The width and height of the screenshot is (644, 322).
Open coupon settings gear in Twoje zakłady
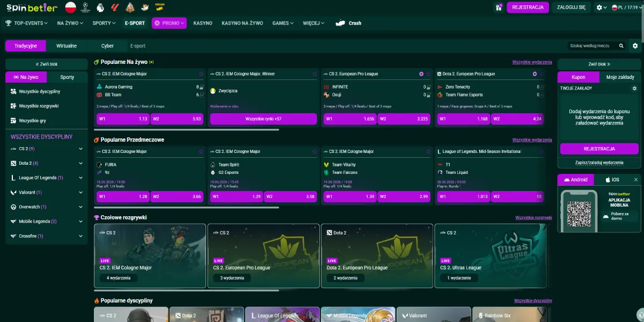point(634,88)
